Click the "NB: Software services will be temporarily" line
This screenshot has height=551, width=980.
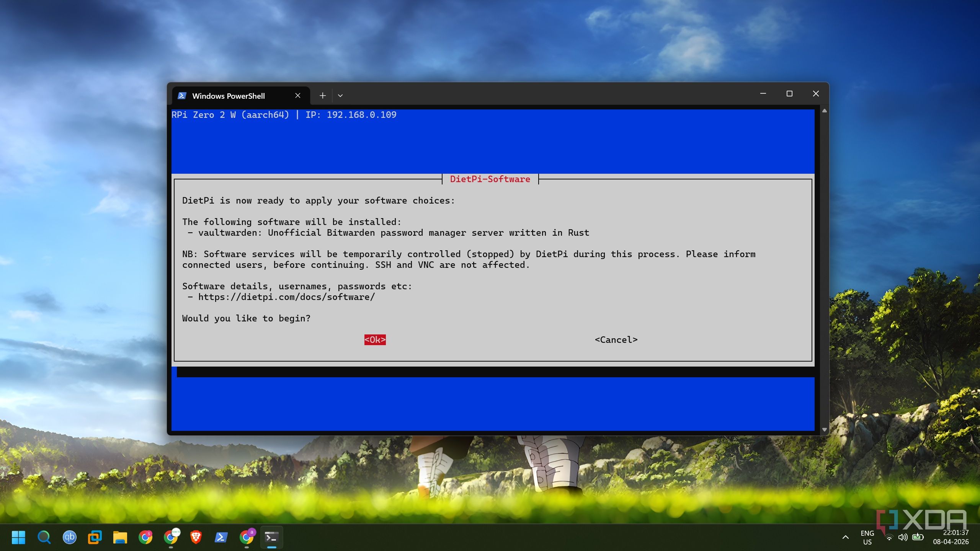[x=469, y=254]
